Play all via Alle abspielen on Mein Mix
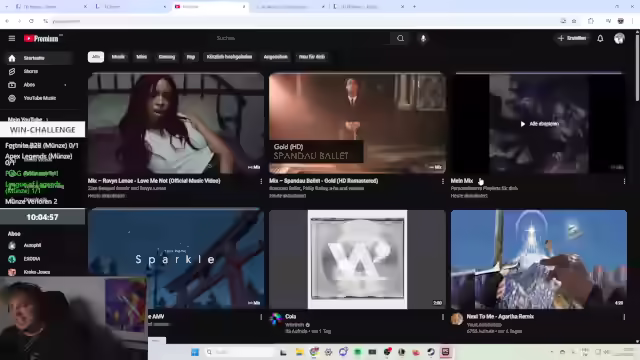 (x=539, y=124)
